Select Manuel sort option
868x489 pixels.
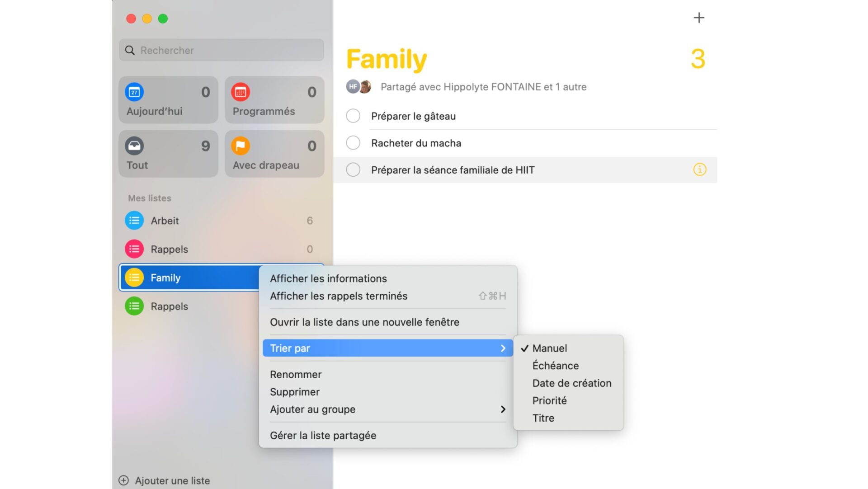point(569,348)
